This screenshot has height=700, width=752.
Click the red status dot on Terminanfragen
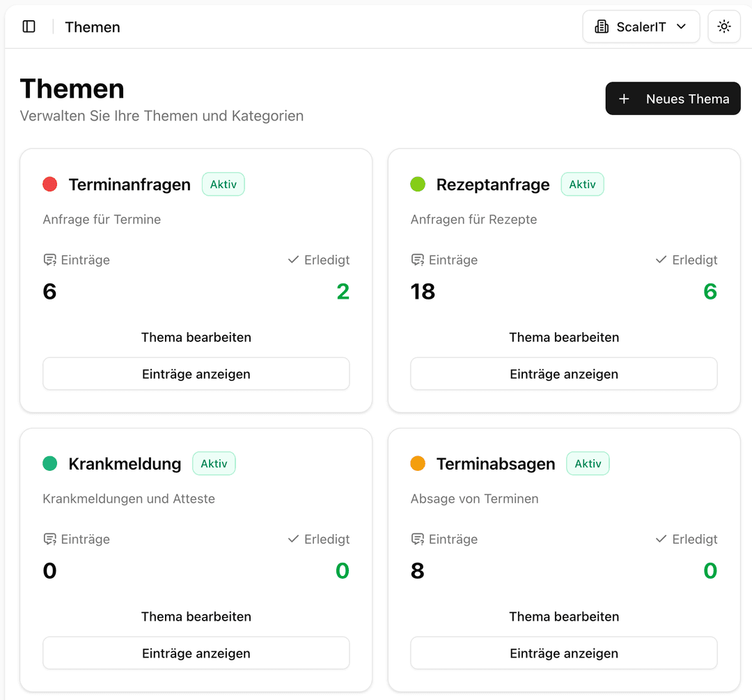pos(49,184)
